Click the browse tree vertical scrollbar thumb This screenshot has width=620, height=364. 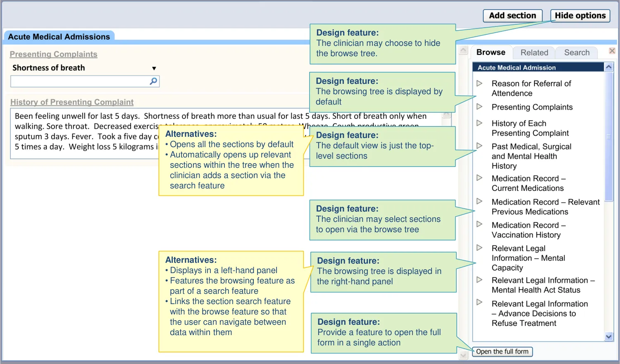tap(608, 136)
